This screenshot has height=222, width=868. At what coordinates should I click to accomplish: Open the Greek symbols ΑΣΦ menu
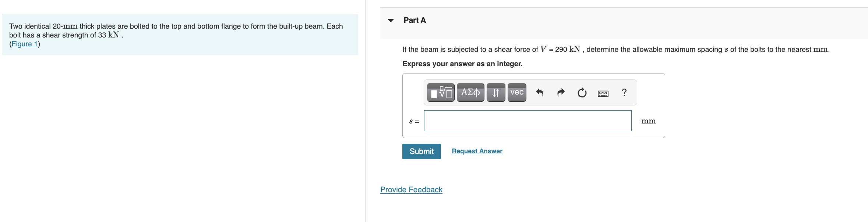[470, 92]
